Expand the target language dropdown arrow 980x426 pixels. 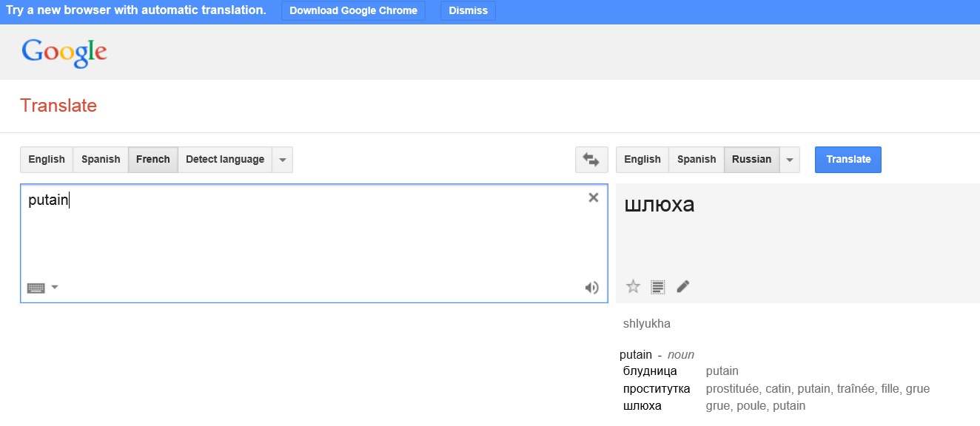pyautogui.click(x=790, y=160)
